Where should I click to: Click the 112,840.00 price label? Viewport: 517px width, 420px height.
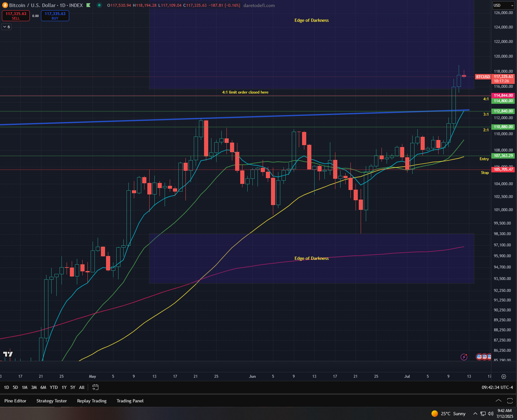(503, 111)
